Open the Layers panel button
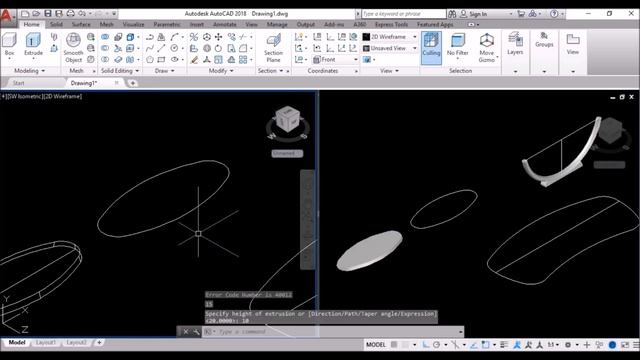This screenshot has height=360, width=640. click(x=515, y=44)
